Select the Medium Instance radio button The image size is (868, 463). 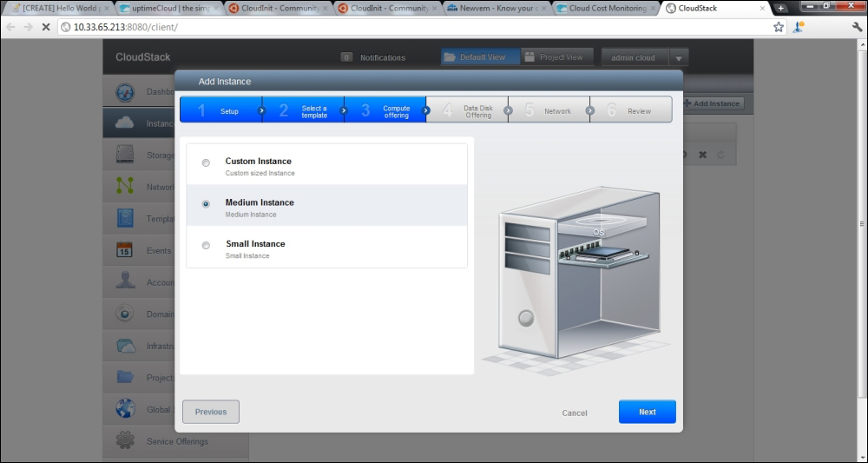pyautogui.click(x=206, y=204)
